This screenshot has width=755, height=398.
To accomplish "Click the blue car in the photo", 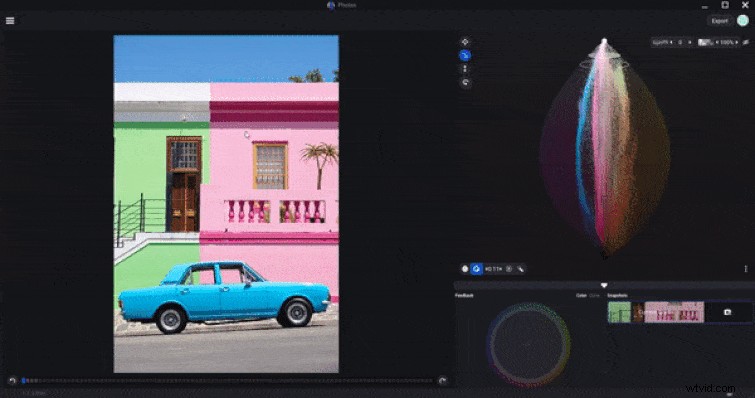I will click(x=224, y=298).
